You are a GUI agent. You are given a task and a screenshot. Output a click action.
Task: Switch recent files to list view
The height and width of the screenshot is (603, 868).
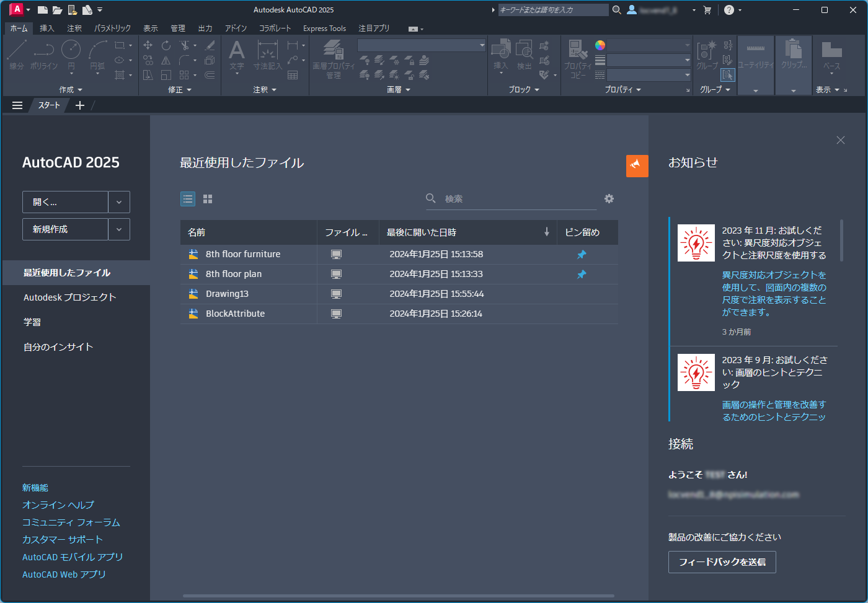(188, 199)
